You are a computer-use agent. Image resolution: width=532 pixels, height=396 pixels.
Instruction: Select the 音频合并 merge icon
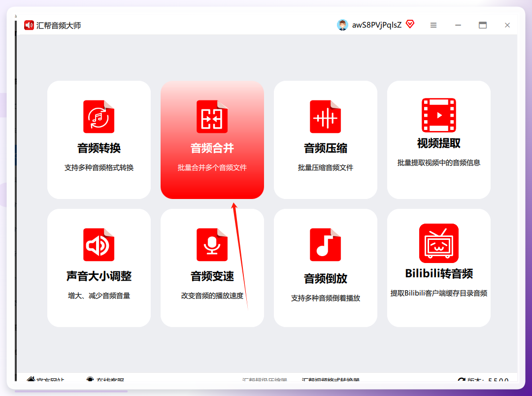(212, 116)
